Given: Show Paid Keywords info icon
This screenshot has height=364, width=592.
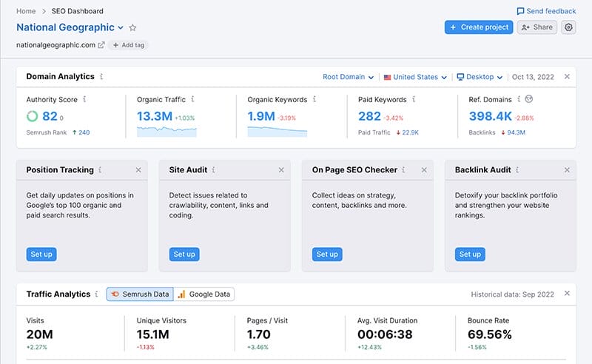Looking at the screenshot, I should (x=414, y=99).
